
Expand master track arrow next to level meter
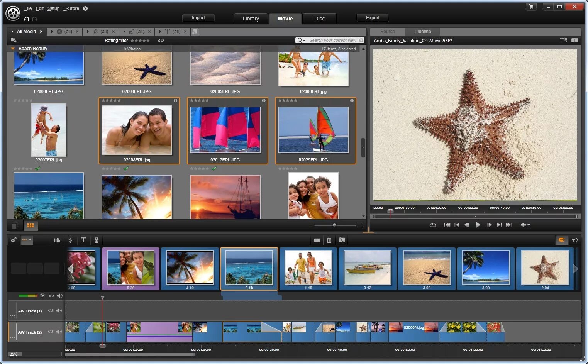42,296
